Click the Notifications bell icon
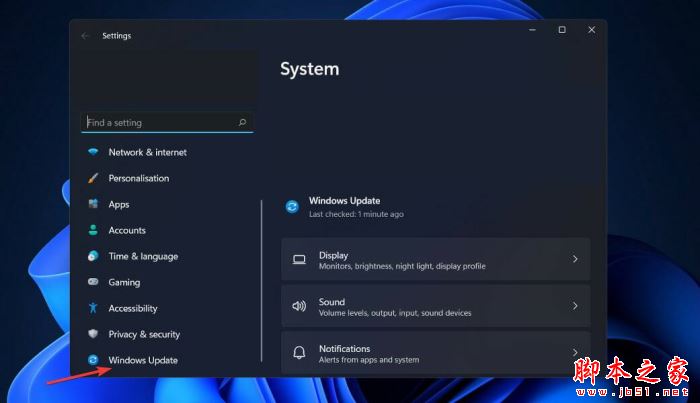 tap(299, 353)
